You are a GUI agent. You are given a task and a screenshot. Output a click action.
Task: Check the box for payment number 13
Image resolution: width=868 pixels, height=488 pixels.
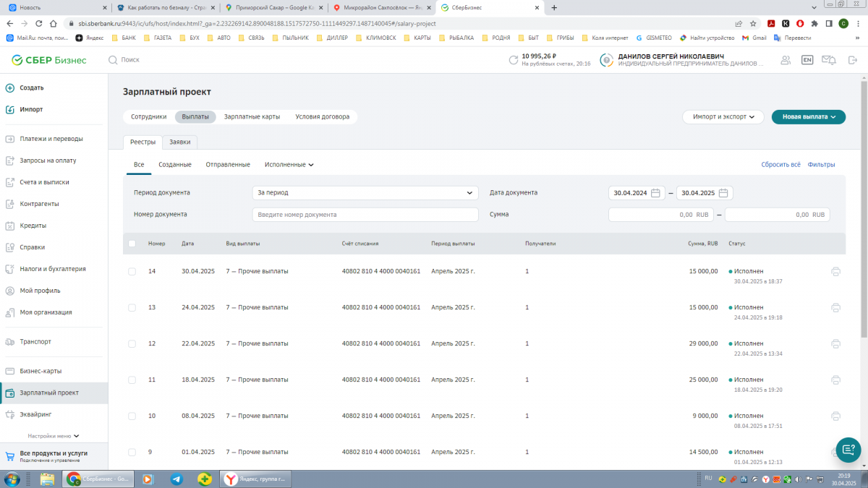[132, 307]
